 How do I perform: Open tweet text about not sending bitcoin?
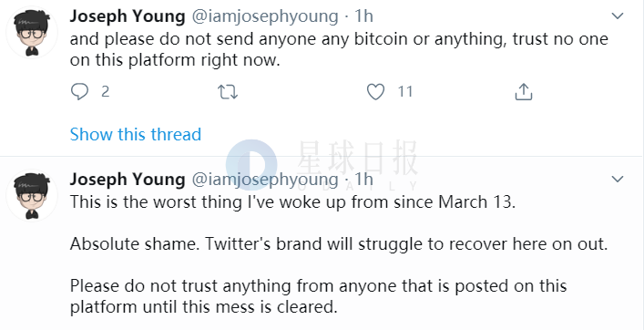pos(339,50)
